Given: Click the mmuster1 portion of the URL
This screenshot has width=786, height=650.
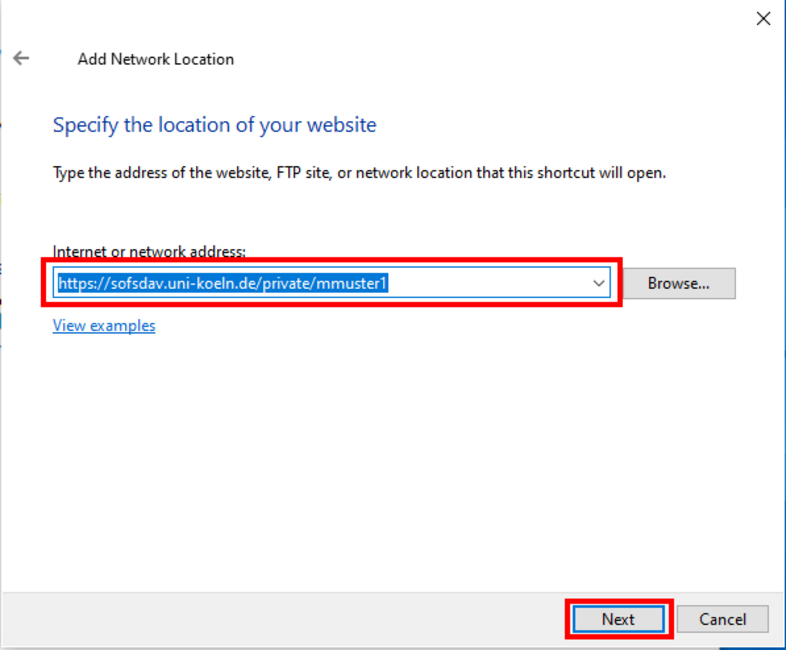Looking at the screenshot, I should (351, 283).
